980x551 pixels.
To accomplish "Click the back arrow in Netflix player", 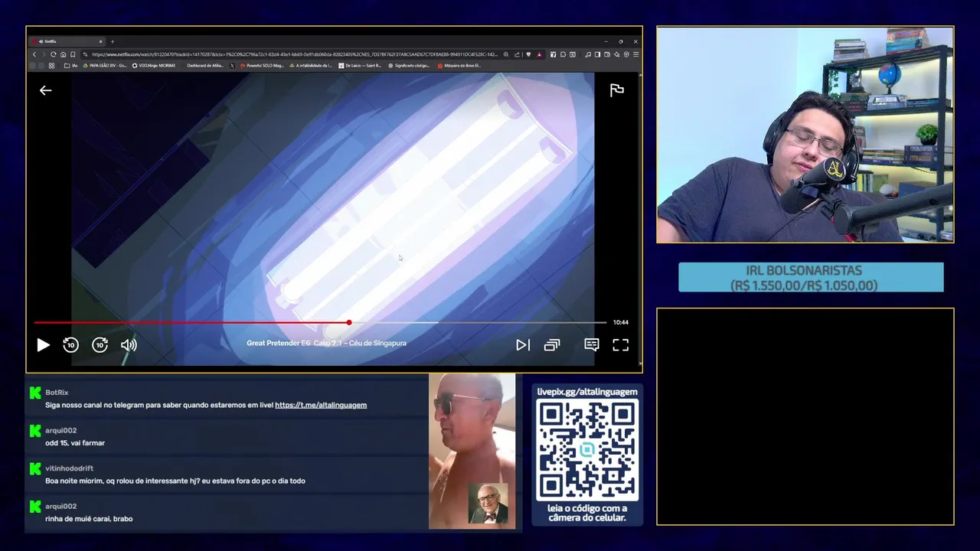I will [45, 90].
